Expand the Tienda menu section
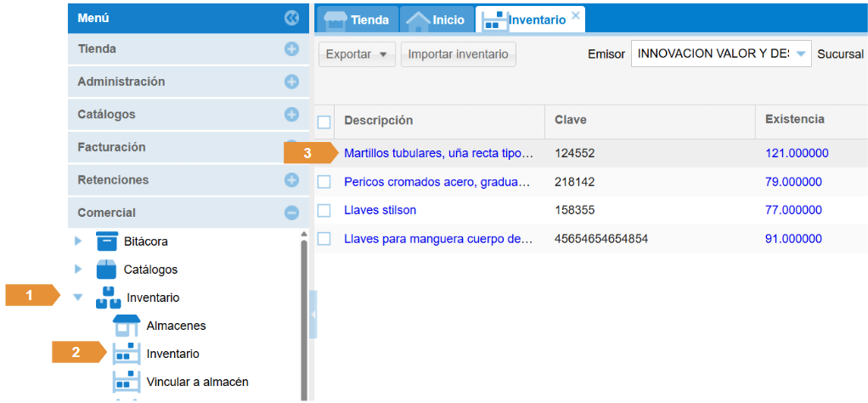The height and width of the screenshot is (403, 868). (x=291, y=48)
